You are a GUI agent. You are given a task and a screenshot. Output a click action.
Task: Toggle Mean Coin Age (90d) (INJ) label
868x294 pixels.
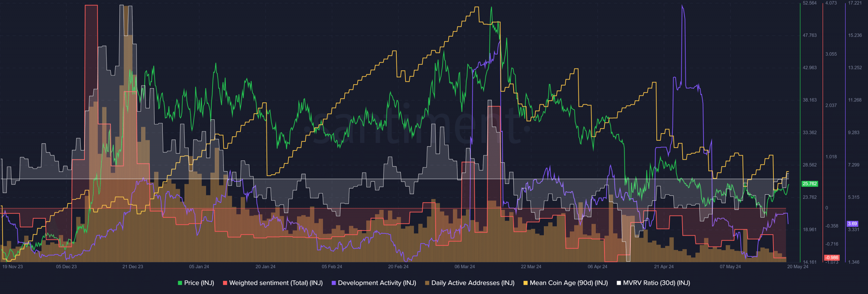point(569,283)
